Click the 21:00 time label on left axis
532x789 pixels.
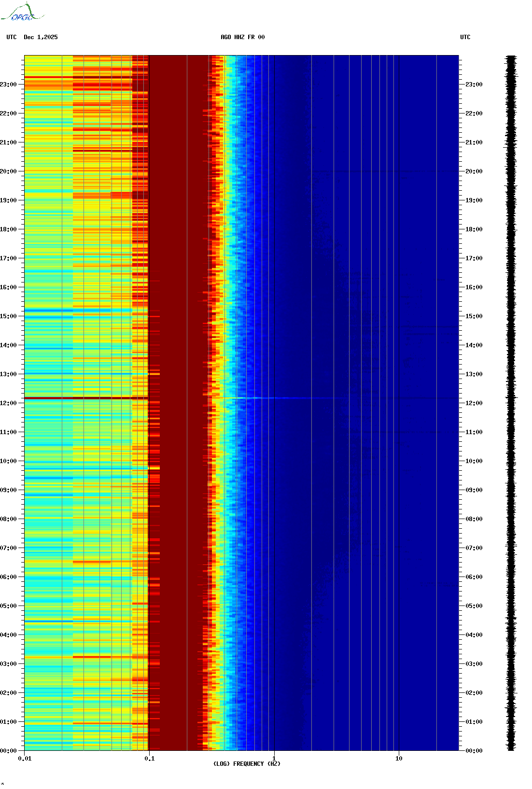point(8,142)
